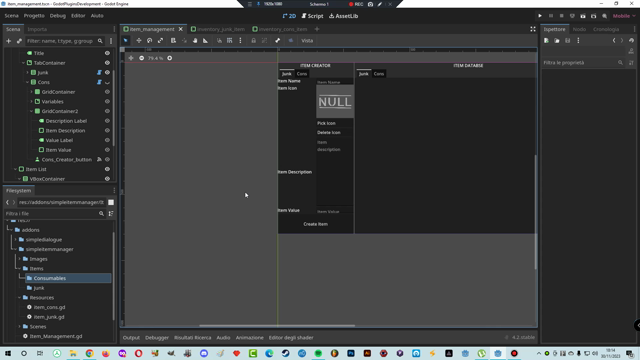Expand the Junk node in scene tree
Image resolution: width=640 pixels, height=360 pixels.
(27, 72)
